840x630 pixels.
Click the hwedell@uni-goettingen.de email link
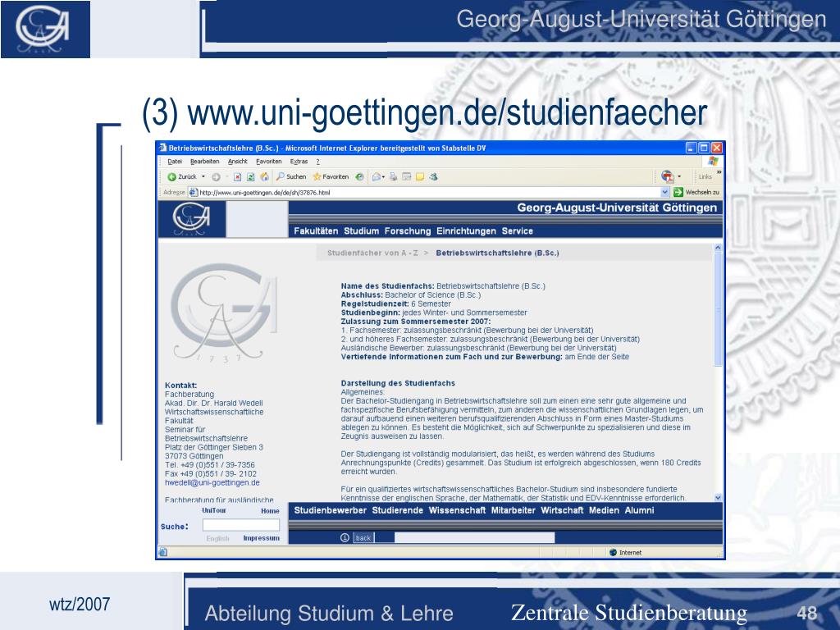point(212,482)
